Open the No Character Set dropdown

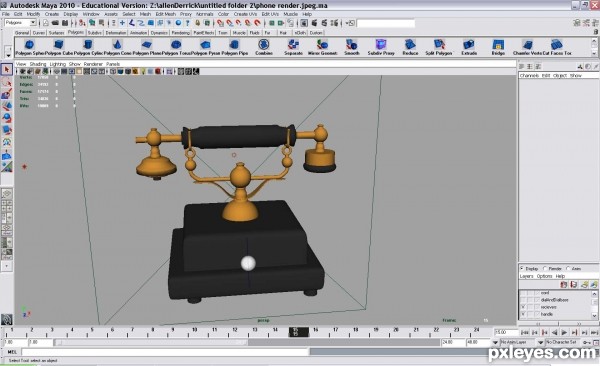pos(541,342)
